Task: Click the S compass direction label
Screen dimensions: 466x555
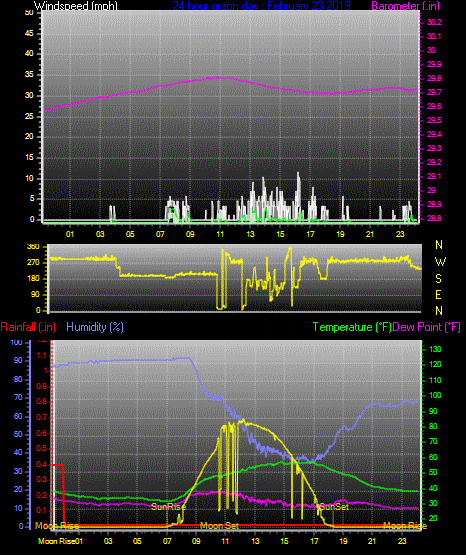Action: [438, 279]
